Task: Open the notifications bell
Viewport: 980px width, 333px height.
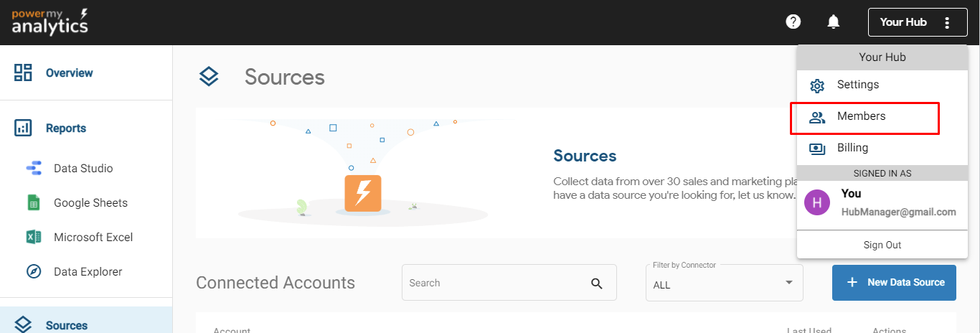Action: (833, 22)
